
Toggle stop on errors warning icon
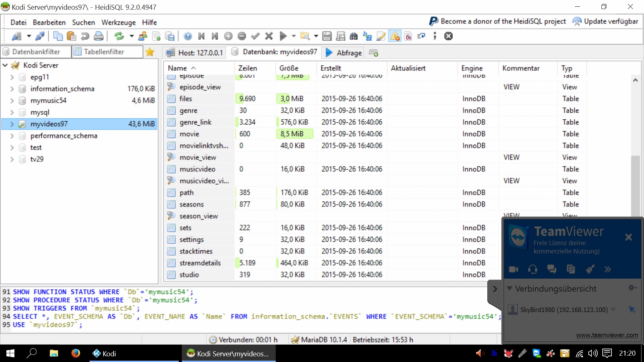(x=395, y=36)
